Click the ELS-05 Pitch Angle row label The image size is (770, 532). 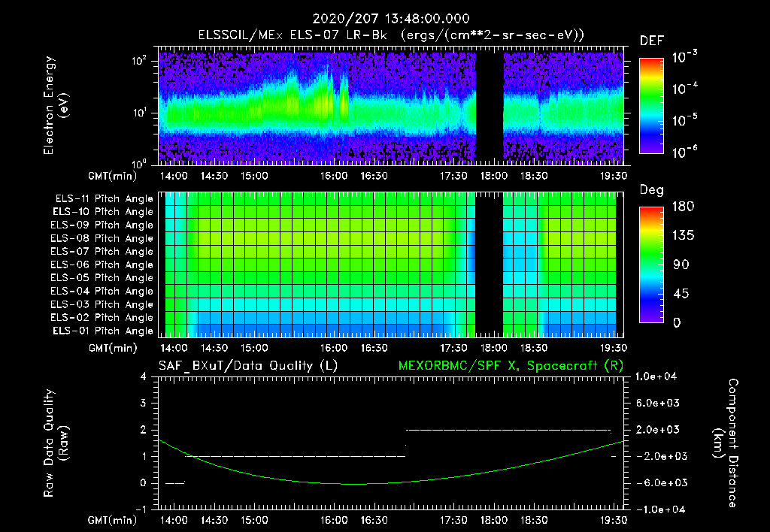point(102,278)
